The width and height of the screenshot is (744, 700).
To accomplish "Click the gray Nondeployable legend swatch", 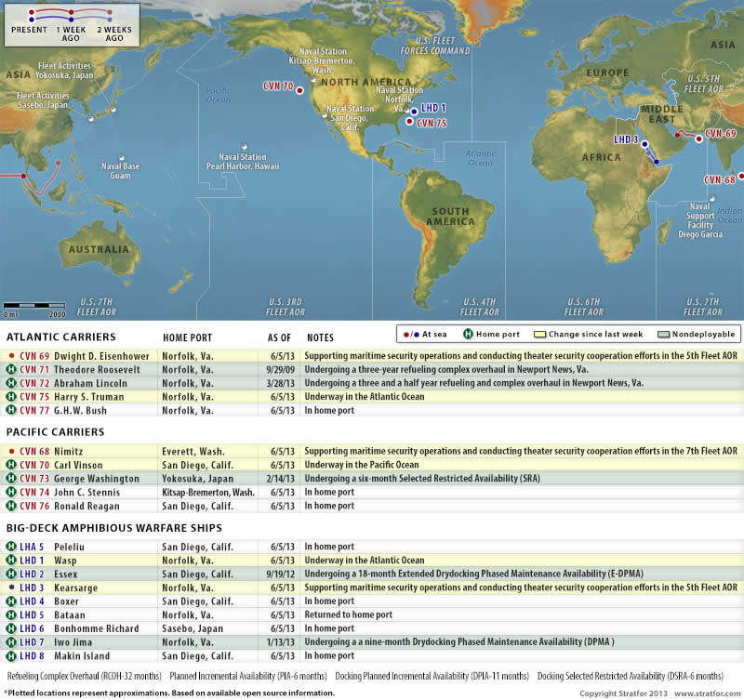I will tap(663, 334).
